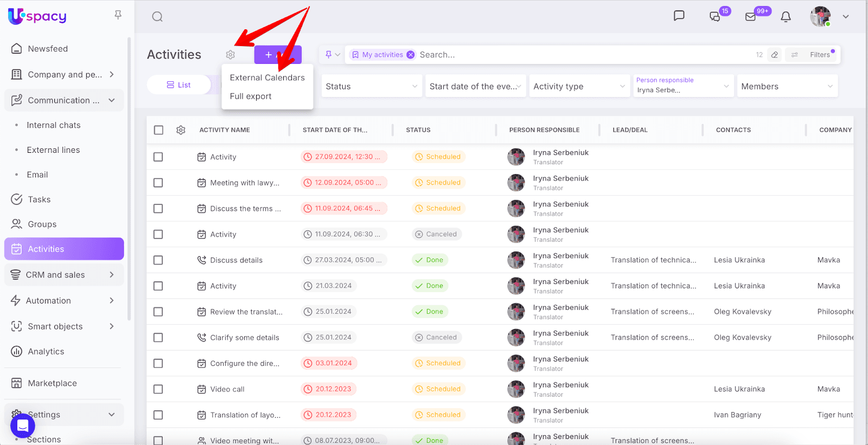Expand CRM and sales sidebar section

pos(64,275)
